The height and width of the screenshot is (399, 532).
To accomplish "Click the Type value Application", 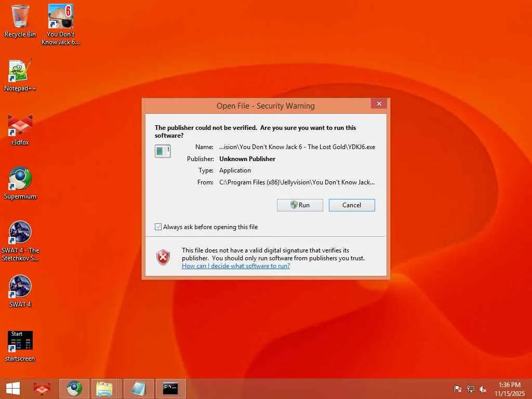I will coord(235,170).
